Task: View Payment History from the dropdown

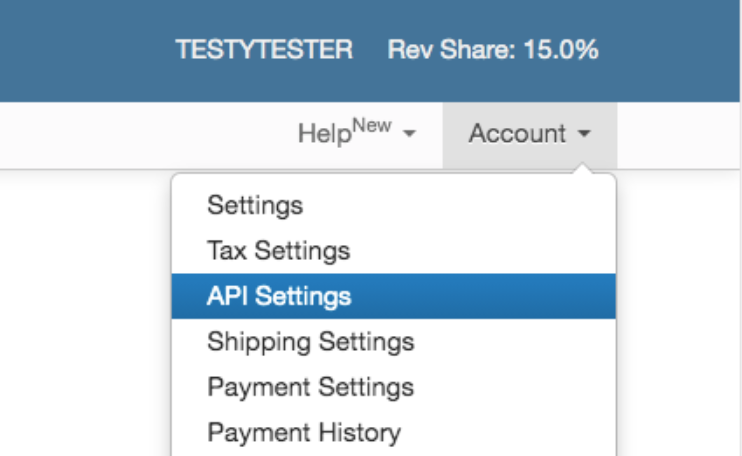Action: [304, 432]
